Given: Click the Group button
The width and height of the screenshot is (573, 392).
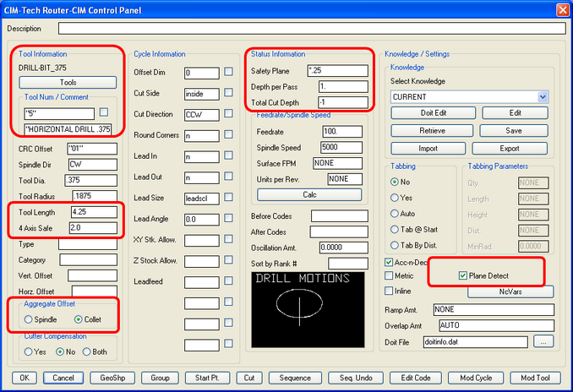Looking at the screenshot, I should coord(160,378).
